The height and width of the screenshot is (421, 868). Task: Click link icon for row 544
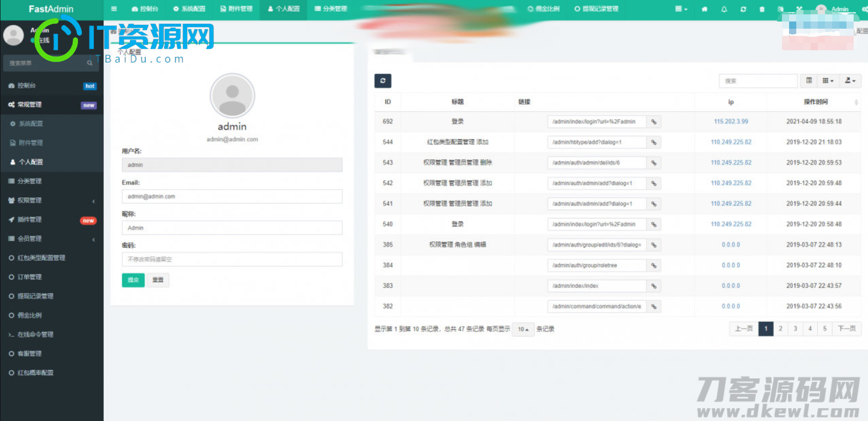click(x=654, y=142)
